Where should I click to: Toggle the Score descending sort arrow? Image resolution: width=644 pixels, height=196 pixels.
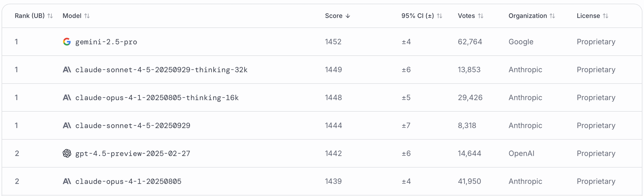click(x=348, y=16)
